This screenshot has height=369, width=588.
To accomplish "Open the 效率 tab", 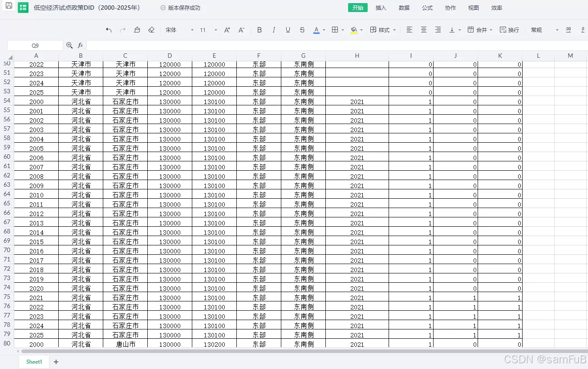I will [497, 8].
